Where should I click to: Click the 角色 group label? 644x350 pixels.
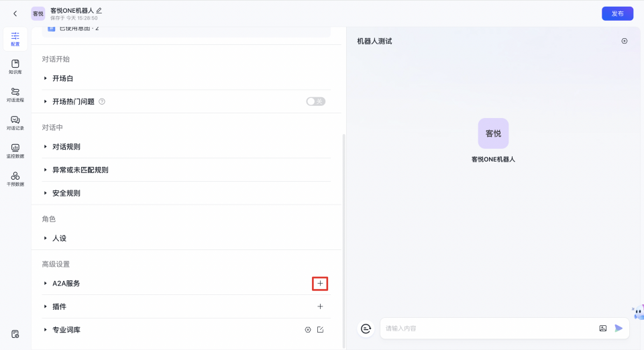[x=49, y=219]
